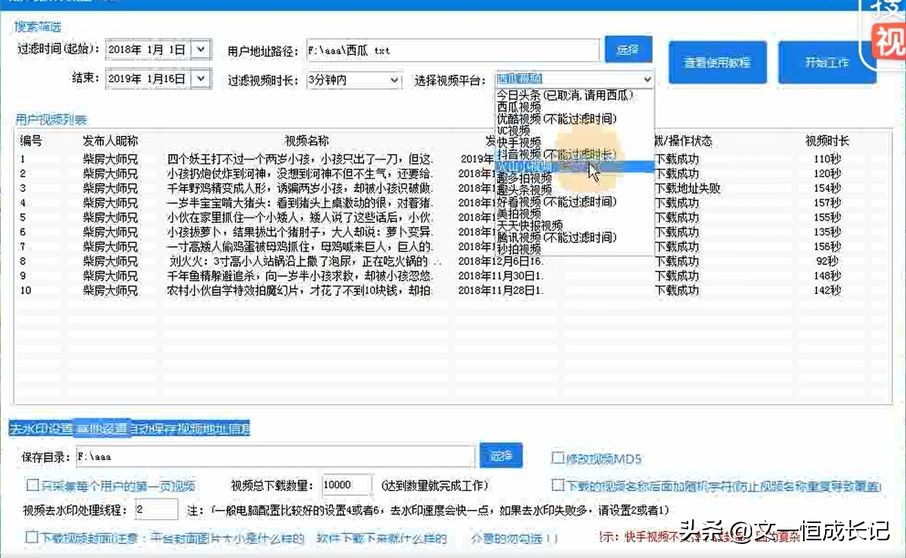Click the 发布人昵称 column header
This screenshot has width=906, height=558.
coord(110,141)
